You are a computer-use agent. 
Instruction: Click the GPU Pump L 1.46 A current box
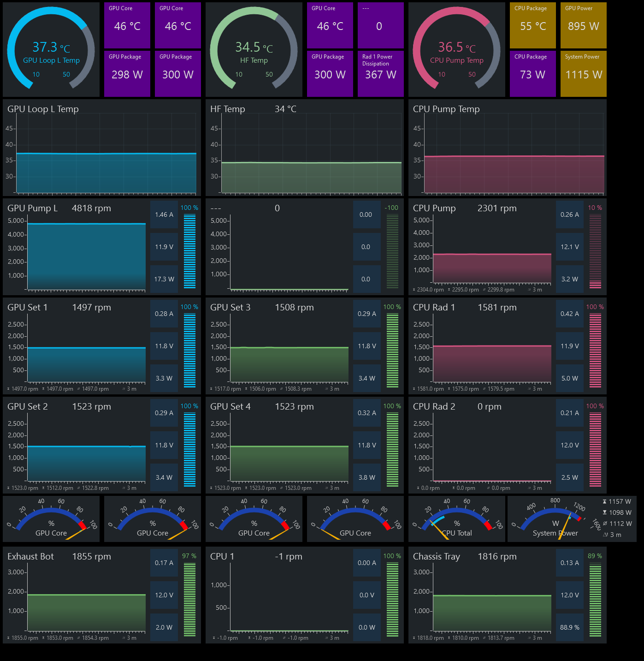[x=164, y=214]
